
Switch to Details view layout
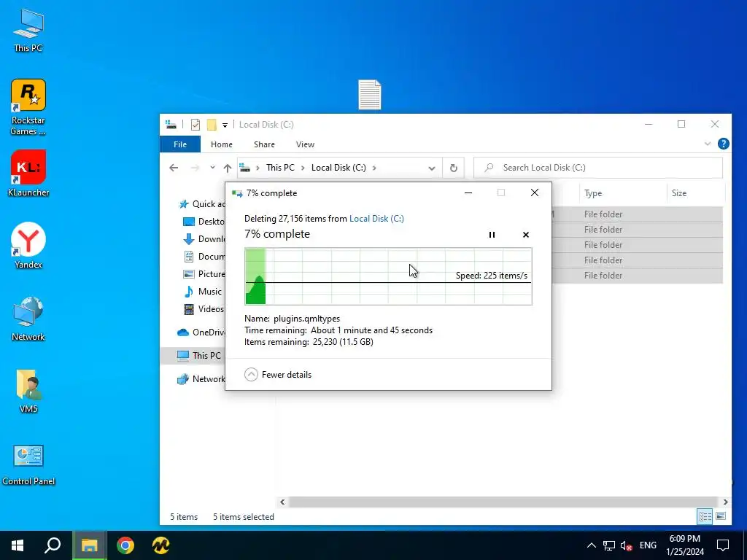[705, 516]
